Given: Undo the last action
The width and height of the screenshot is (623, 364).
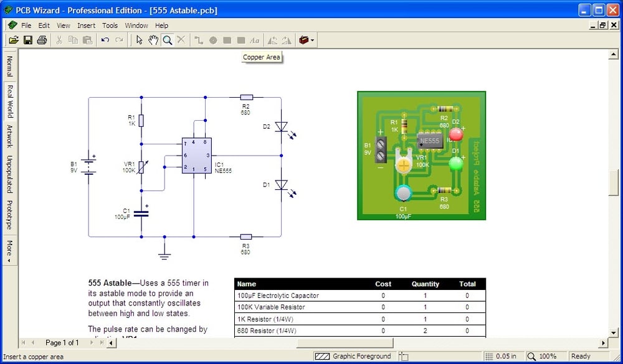Looking at the screenshot, I should coord(105,40).
